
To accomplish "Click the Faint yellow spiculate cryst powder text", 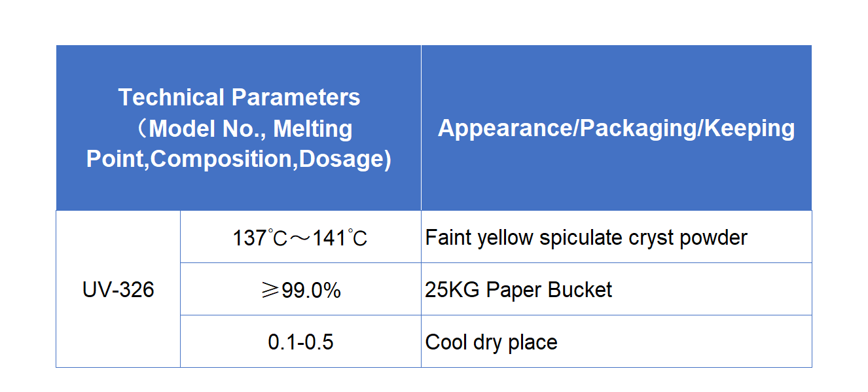I will point(586,237).
